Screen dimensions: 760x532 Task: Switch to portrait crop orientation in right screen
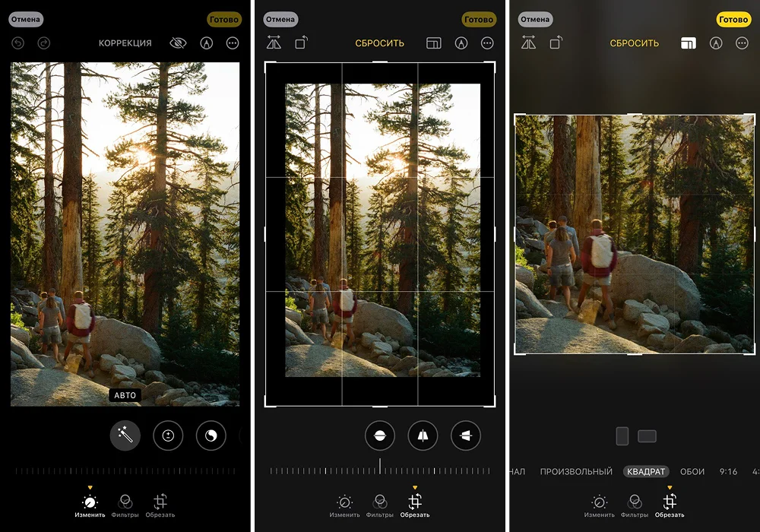622,436
